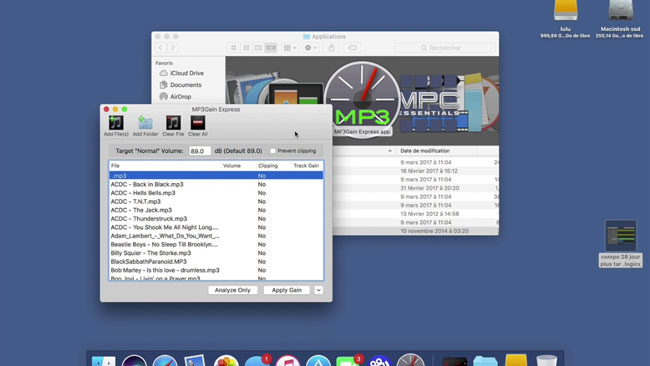Open Messages from the Dock
The width and height of the screenshot is (650, 366).
257,361
